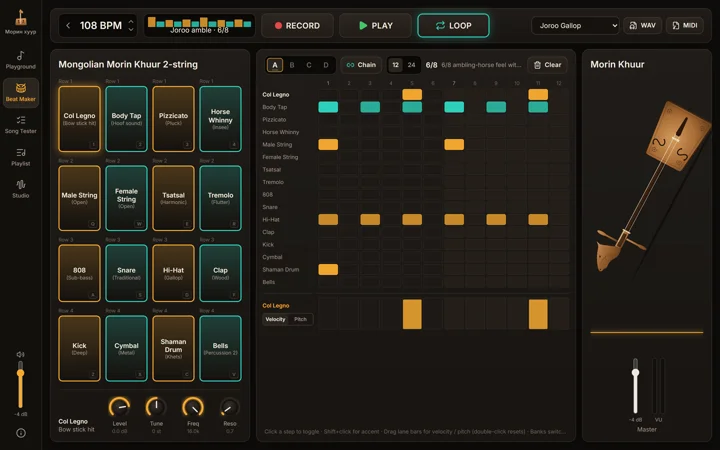Increase BPM with the up arrow

pos(131,21)
